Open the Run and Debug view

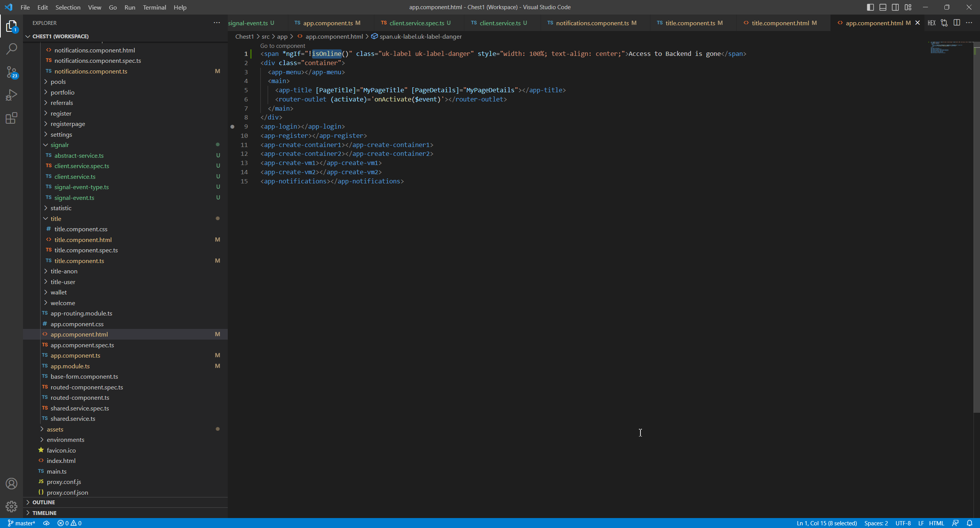[11, 95]
